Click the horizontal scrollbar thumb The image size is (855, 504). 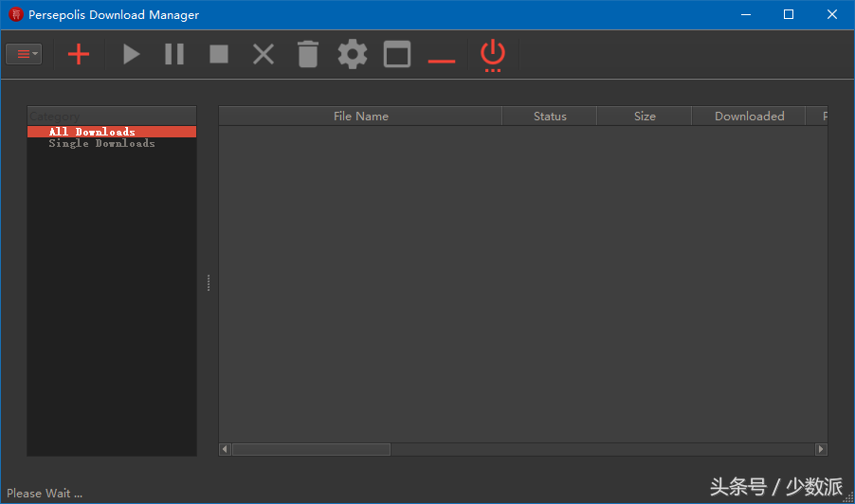pyautogui.click(x=311, y=449)
